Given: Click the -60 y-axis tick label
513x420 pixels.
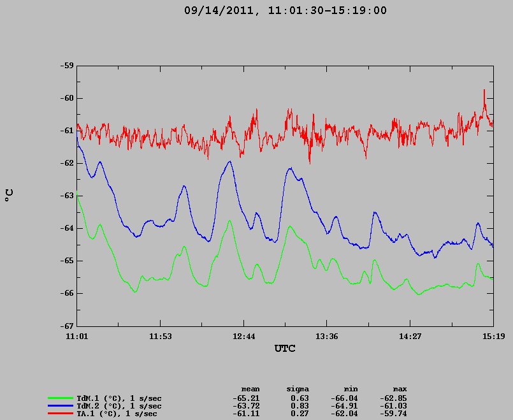Looking at the screenshot, I should click(67, 98).
